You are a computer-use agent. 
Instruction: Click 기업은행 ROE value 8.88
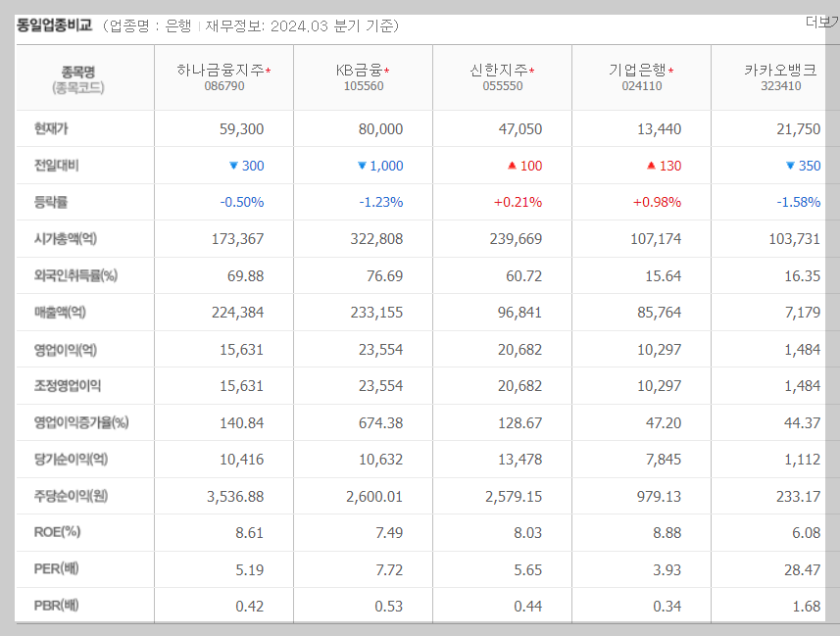[667, 533]
